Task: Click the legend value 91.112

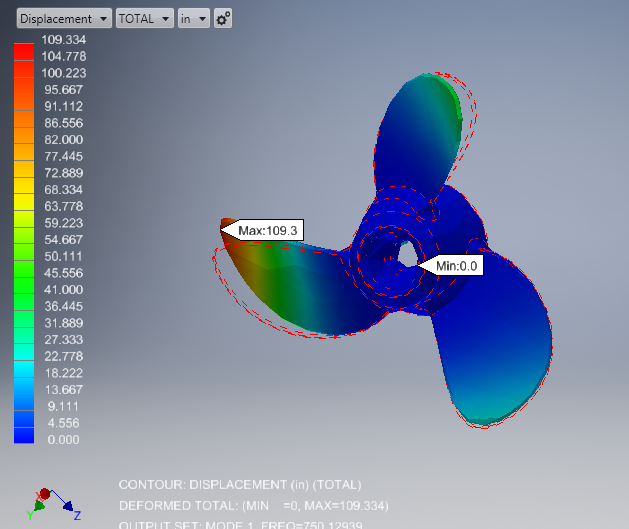Action: 64,106
